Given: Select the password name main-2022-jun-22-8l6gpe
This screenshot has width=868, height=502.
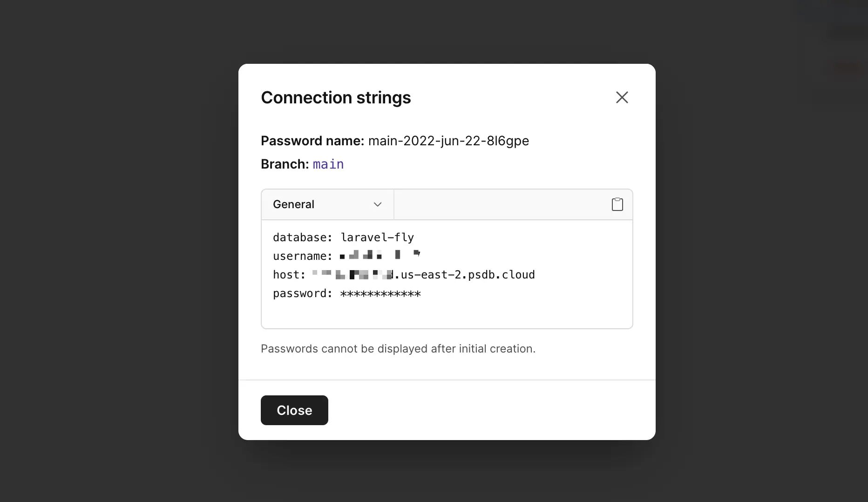Looking at the screenshot, I should coord(448,141).
